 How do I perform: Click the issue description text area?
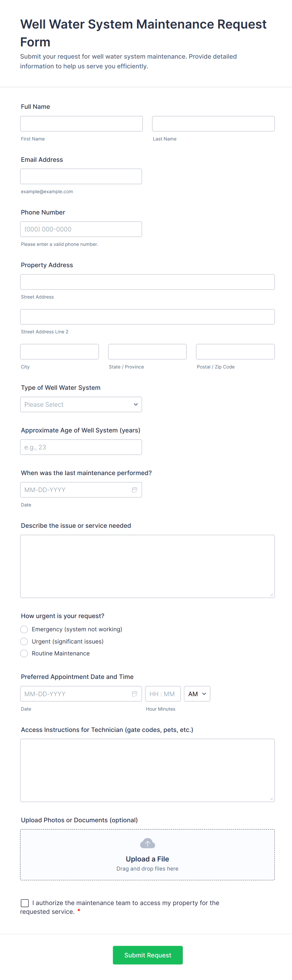[147, 566]
